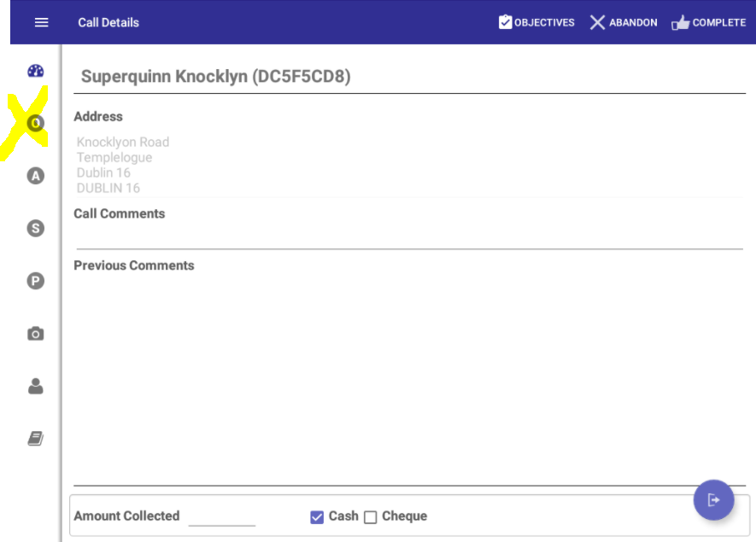Open the camera photos section
The width and height of the screenshot is (756, 542).
pyautogui.click(x=36, y=334)
